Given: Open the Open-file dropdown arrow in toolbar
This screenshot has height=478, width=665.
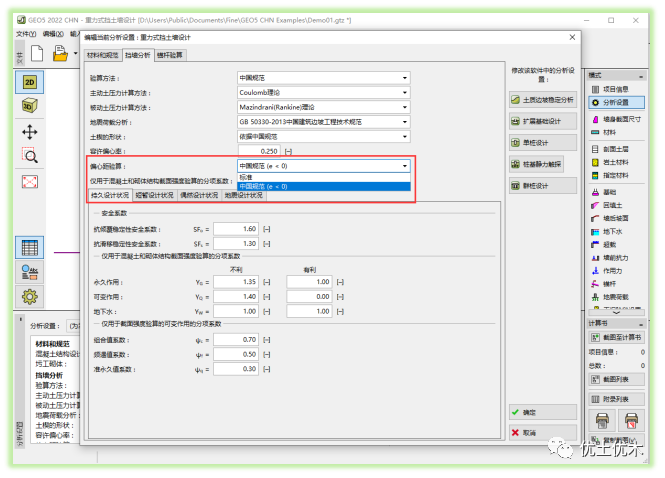Looking at the screenshot, I should click(75, 53).
